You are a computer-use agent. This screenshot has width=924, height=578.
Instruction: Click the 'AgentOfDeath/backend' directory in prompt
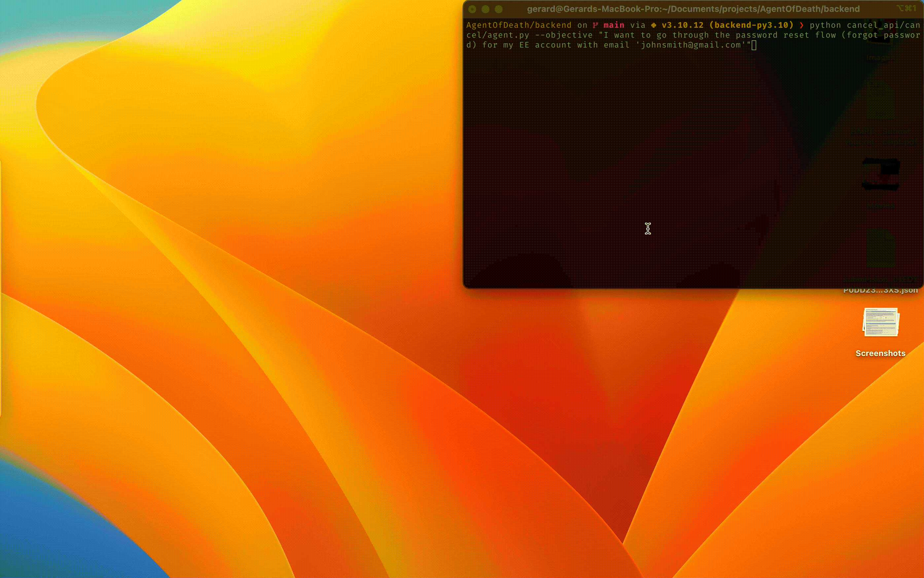(518, 25)
